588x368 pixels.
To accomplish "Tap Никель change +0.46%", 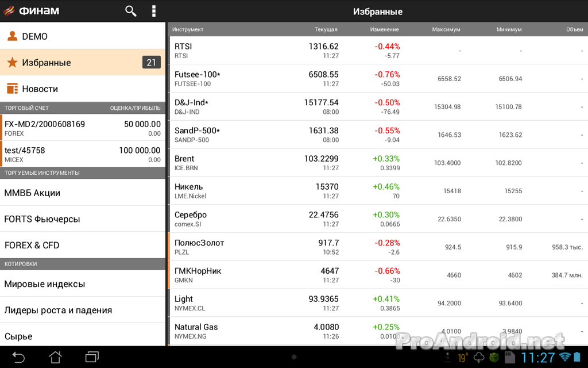I will pos(386,187).
